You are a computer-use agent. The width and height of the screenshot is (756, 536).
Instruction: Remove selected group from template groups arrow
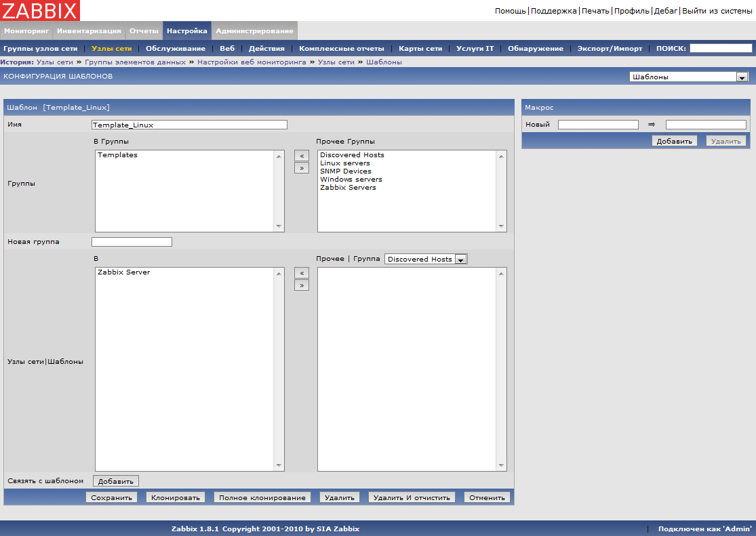[x=301, y=168]
